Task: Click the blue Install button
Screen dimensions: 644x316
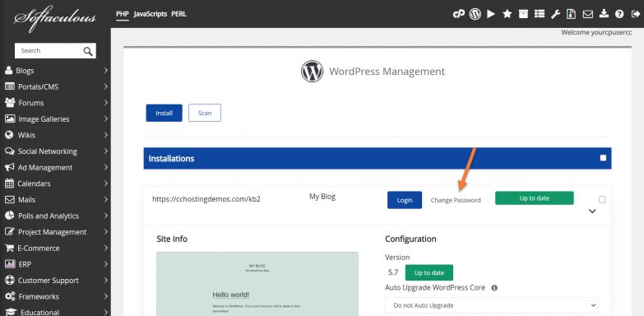Action: click(x=164, y=113)
